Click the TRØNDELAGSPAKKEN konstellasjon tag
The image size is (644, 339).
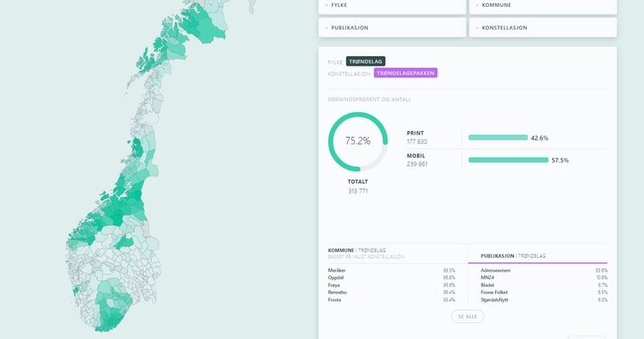point(406,72)
